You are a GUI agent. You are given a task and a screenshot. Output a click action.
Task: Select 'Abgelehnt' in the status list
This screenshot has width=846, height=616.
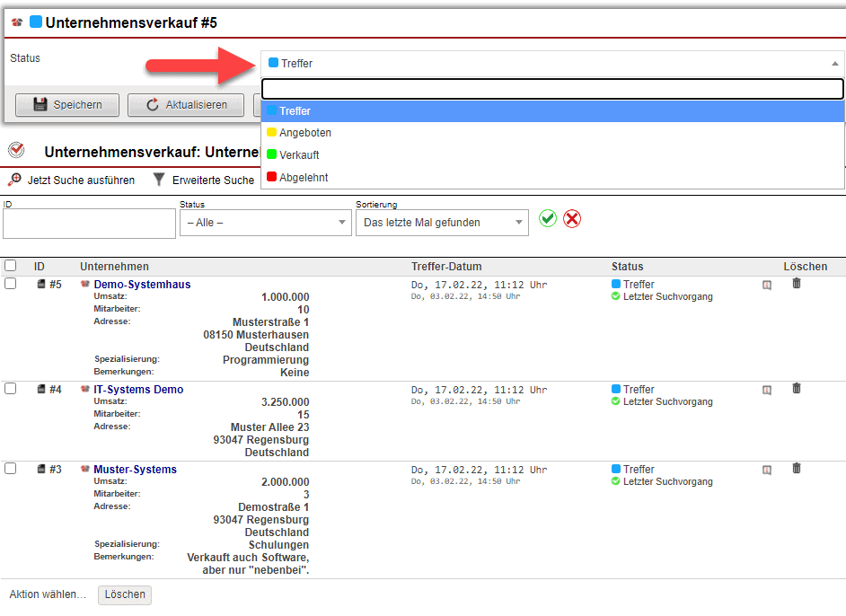coord(304,178)
